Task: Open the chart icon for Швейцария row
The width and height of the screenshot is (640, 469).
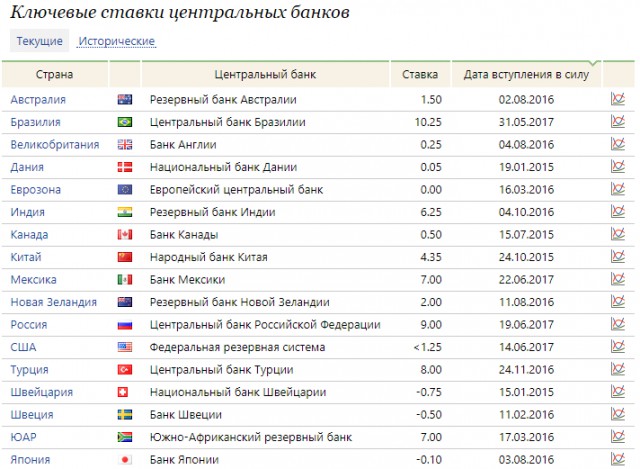Action: (618, 391)
